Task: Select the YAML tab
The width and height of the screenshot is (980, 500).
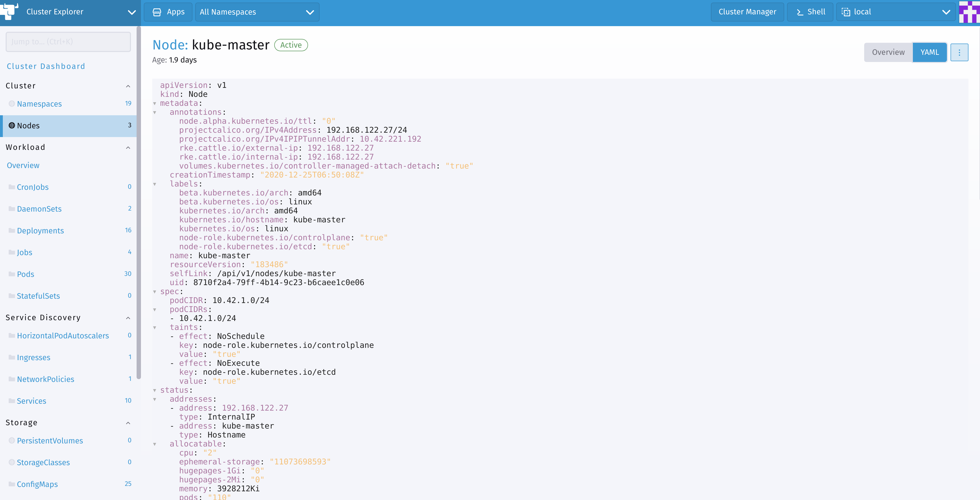Action: point(930,53)
